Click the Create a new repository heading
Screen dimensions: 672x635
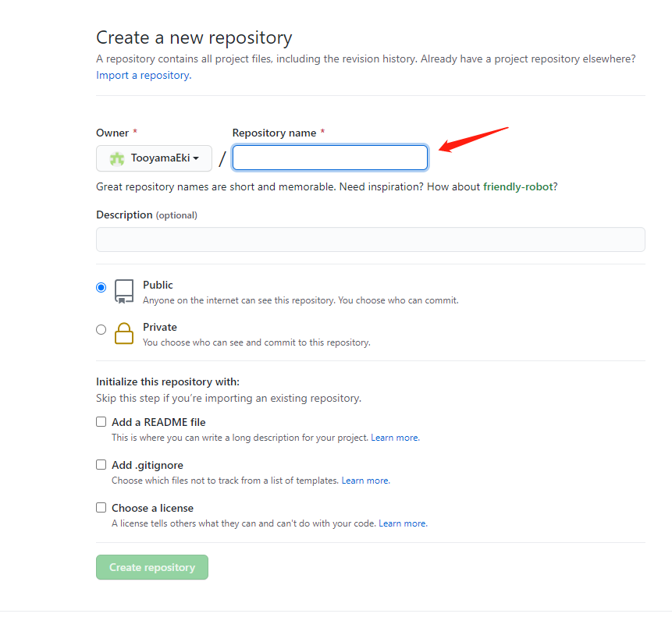[194, 37]
